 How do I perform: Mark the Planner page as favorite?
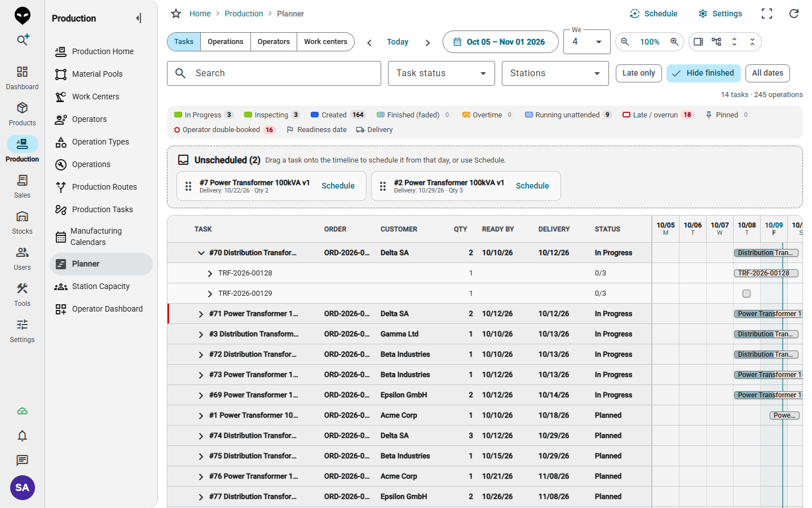[176, 14]
